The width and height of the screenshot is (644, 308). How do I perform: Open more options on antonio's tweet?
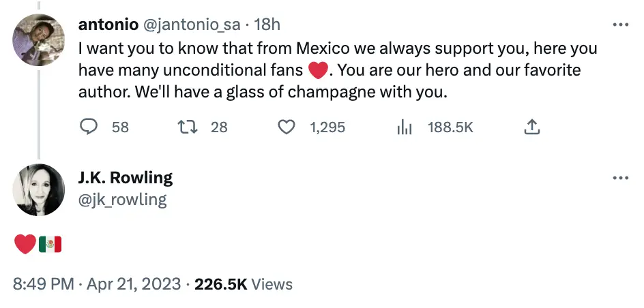pos(620,25)
